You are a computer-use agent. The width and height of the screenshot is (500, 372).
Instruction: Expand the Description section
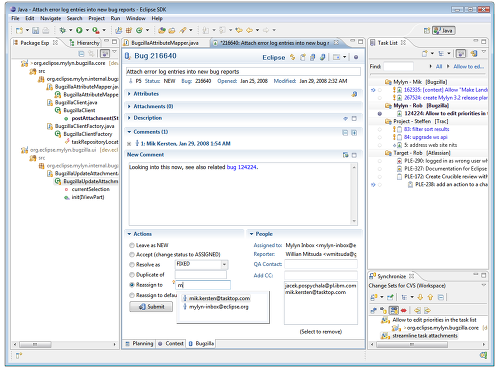tap(129, 118)
